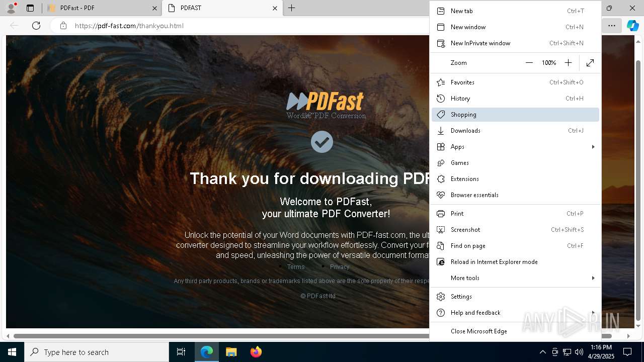Open Browser essentials
Viewport: 644px width, 362px height.
(x=515, y=195)
